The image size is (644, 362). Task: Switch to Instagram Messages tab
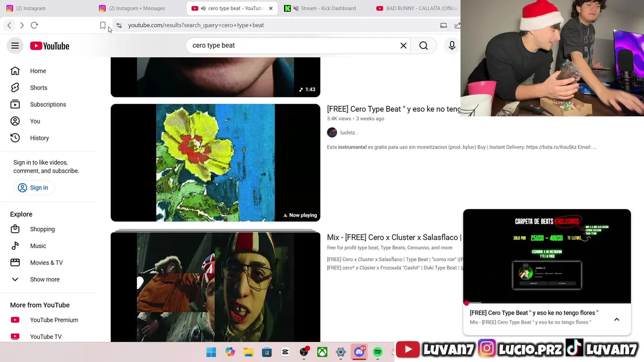(137, 8)
